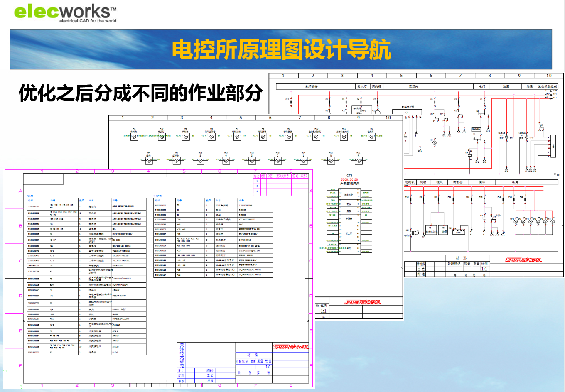Image resolution: width=565 pixels, height=392 pixels.
Task: Select the H11 lamp symbol in middle drawing
Action: click(x=344, y=136)
